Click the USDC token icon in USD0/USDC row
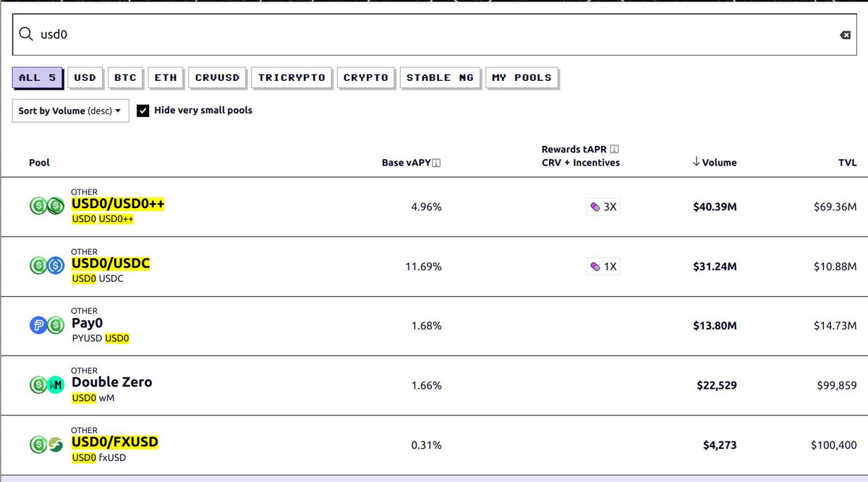This screenshot has height=482, width=868. tap(55, 265)
